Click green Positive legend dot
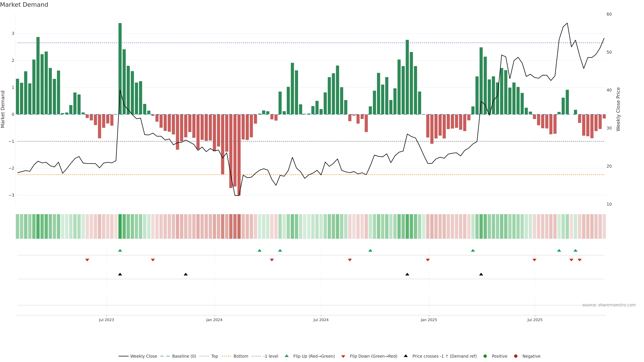The image size is (644, 362). [x=485, y=356]
